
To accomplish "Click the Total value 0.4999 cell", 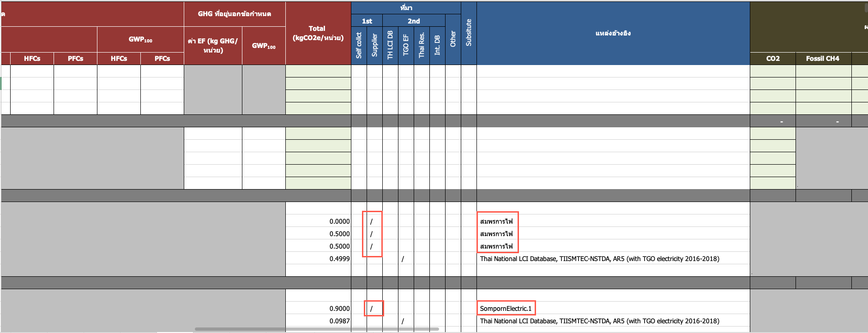I will (x=319, y=259).
